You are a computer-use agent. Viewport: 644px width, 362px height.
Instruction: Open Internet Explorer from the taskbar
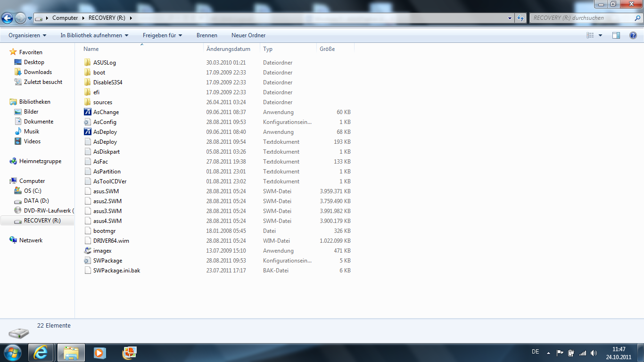tap(41, 353)
